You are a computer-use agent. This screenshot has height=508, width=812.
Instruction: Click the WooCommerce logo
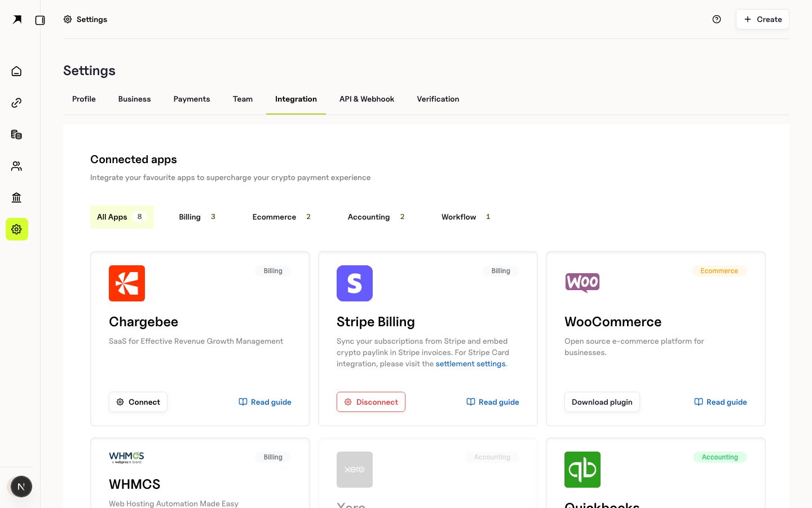pyautogui.click(x=582, y=283)
